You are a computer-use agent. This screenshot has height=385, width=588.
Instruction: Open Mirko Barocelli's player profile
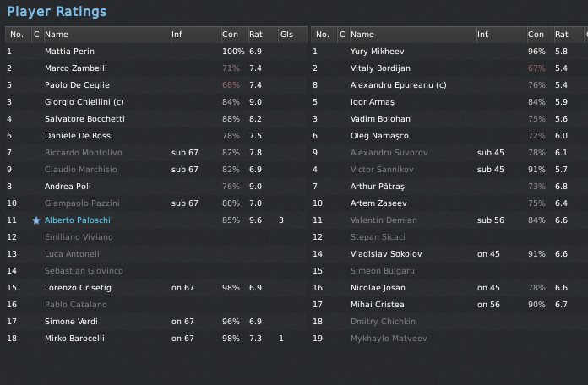point(74,339)
